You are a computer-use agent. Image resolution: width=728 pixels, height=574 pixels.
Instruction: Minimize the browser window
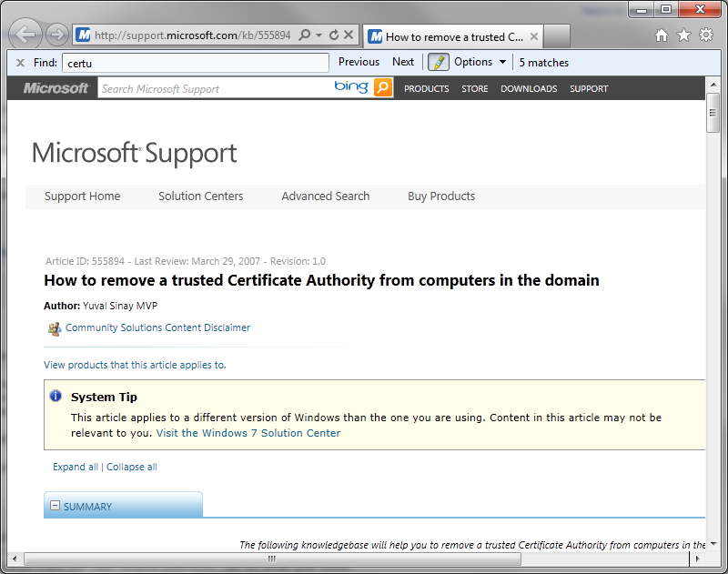click(642, 10)
